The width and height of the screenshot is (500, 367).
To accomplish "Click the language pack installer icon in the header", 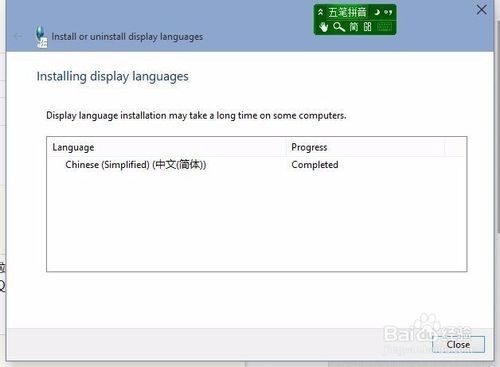I will click(42, 37).
